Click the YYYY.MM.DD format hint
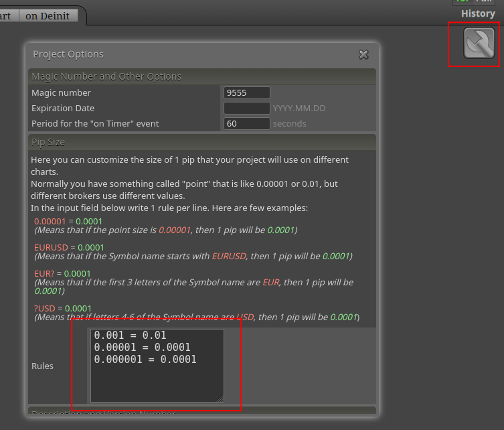Image resolution: width=504 pixels, height=430 pixels. pos(299,108)
